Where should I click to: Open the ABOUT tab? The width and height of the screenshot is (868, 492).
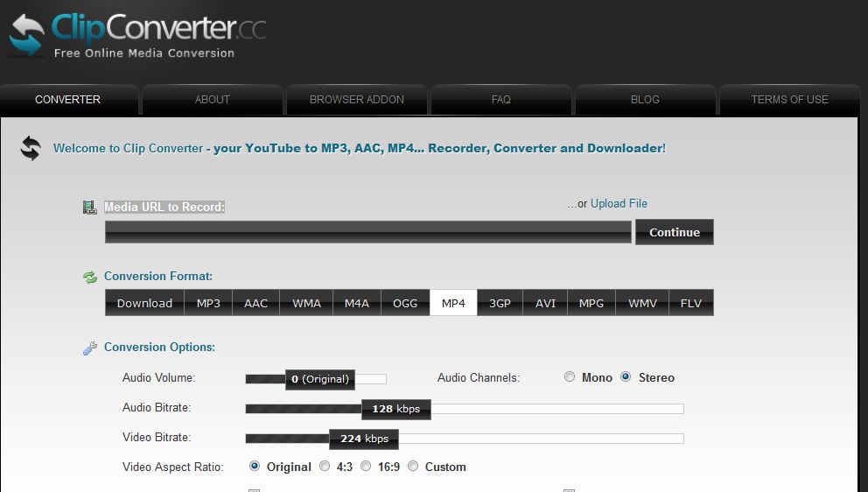click(212, 100)
